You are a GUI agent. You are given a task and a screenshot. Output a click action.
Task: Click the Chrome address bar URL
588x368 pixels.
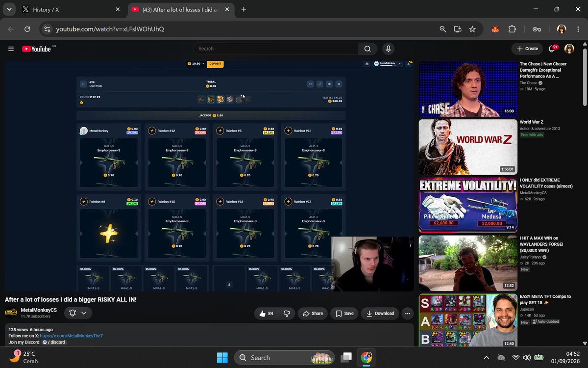[110, 29]
